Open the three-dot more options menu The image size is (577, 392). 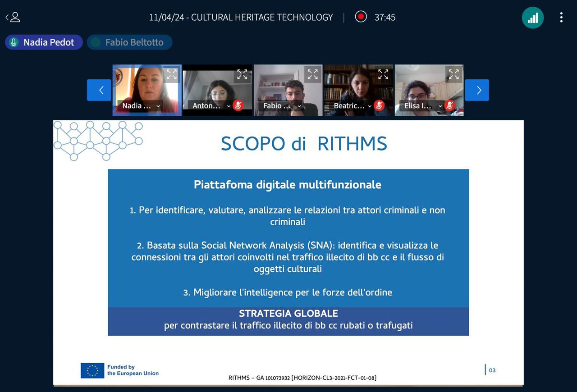pos(561,18)
